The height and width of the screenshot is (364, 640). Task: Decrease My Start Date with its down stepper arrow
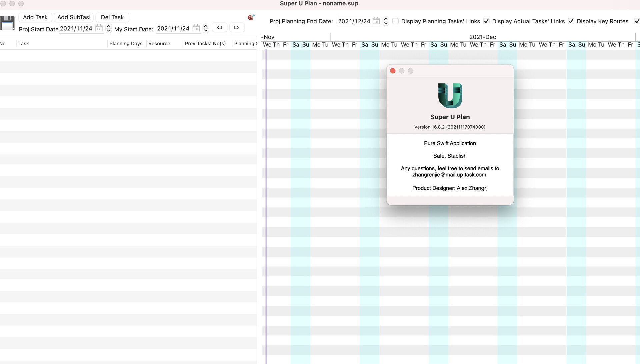coord(206,31)
